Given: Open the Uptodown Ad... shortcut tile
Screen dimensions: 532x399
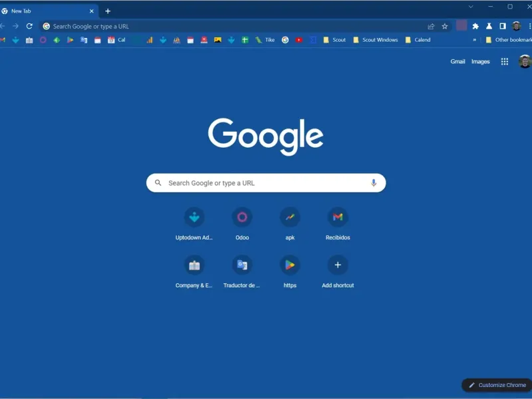Looking at the screenshot, I should (x=194, y=224).
